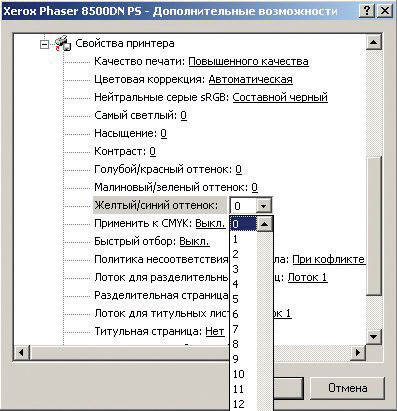
Task: Edit the Контраст value 0
Action: click(x=153, y=151)
